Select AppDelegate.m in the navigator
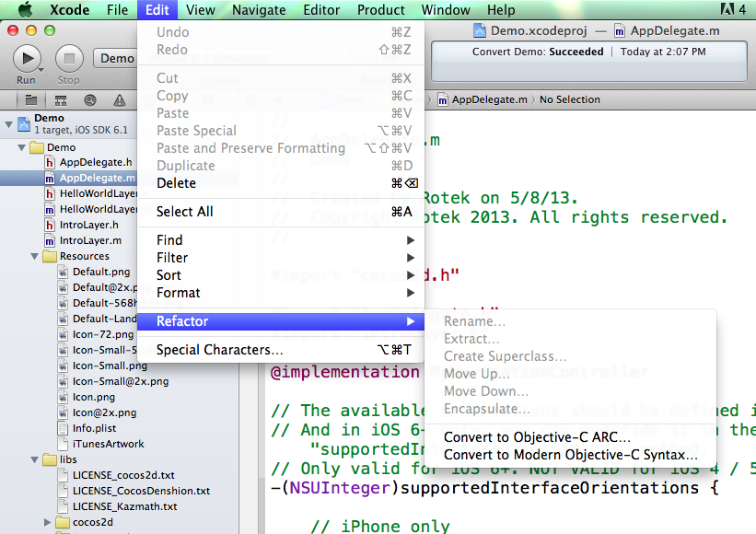756x534 pixels. (97, 178)
